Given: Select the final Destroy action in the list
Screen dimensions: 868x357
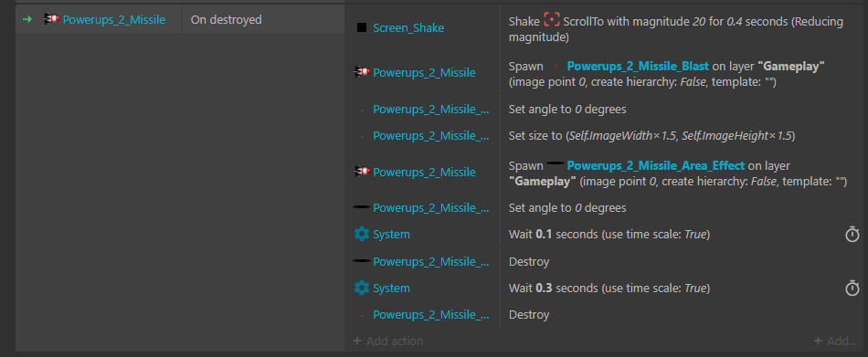Looking at the screenshot, I should point(529,314).
